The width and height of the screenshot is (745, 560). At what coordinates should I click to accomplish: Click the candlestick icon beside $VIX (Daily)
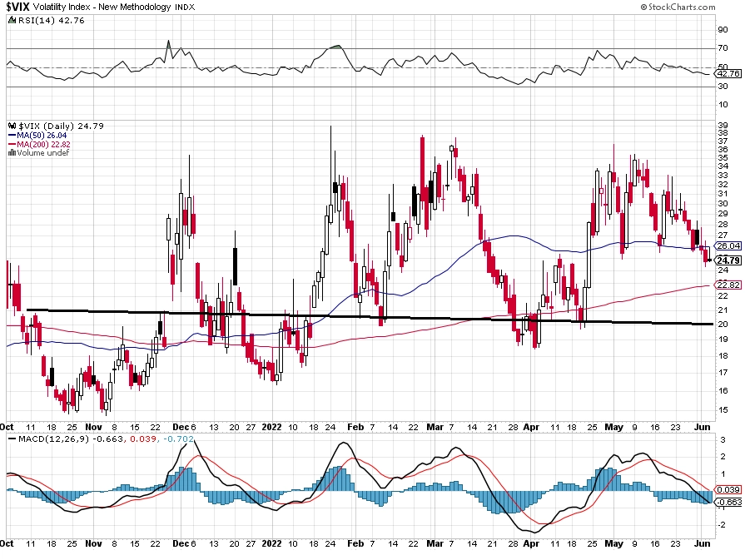tap(12, 126)
